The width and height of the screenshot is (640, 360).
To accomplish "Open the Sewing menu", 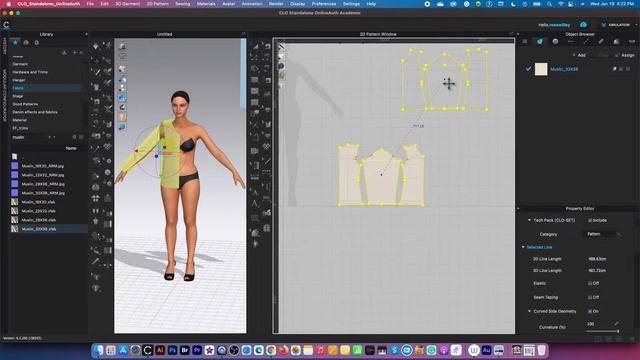I will click(x=182, y=4).
